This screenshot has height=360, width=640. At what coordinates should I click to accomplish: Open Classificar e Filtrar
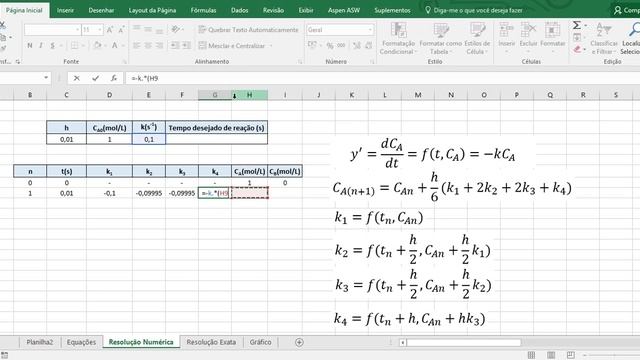coord(604,38)
